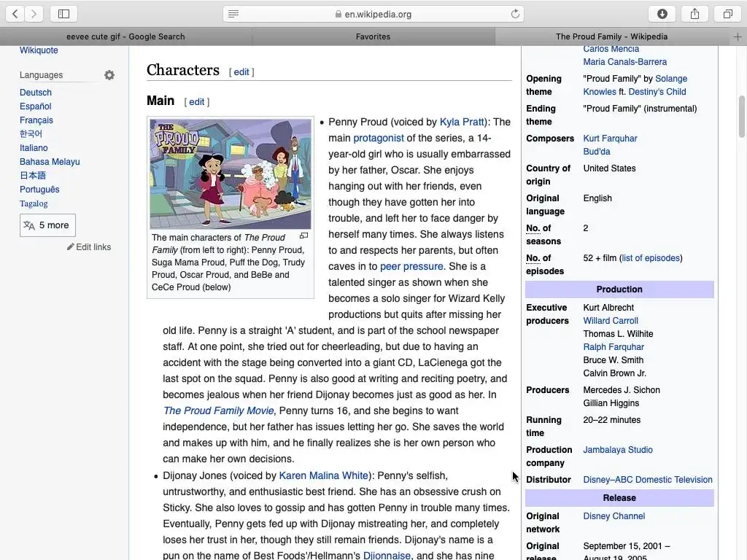Switch to Deutsch language version
Viewport: 747px width, 560px height.
tap(36, 93)
